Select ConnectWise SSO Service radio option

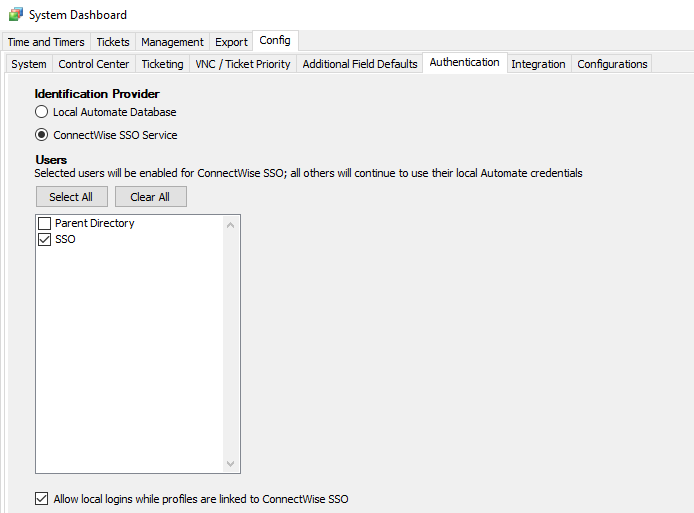click(42, 135)
